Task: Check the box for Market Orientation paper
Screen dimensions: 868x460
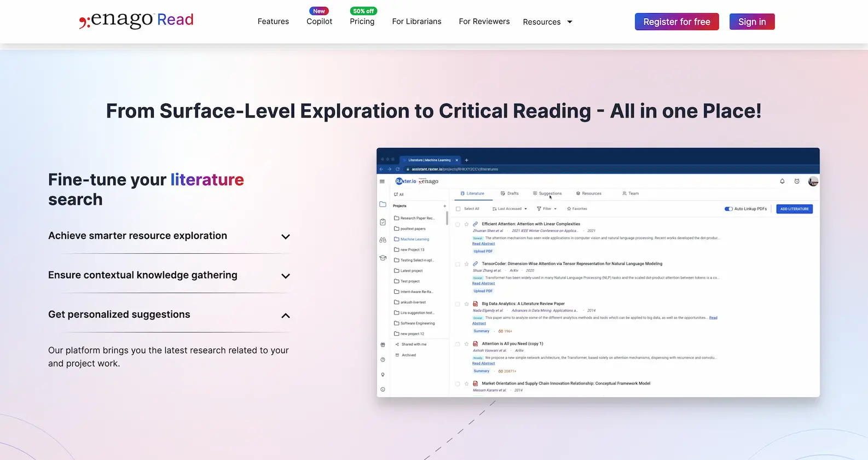Action: [458, 384]
